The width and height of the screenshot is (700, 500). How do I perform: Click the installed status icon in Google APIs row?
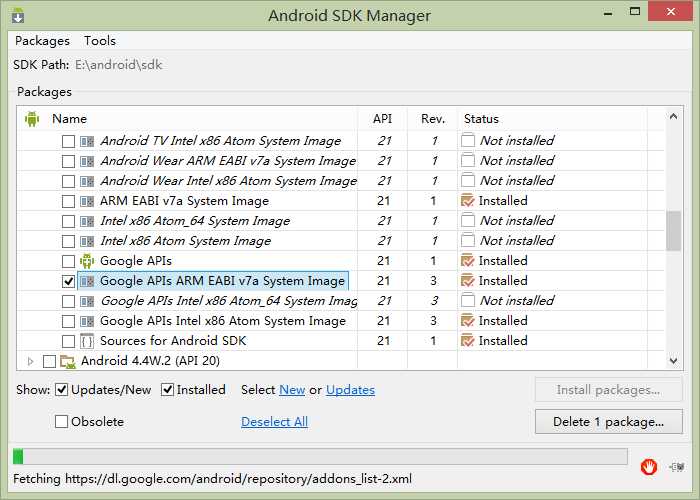pos(467,261)
